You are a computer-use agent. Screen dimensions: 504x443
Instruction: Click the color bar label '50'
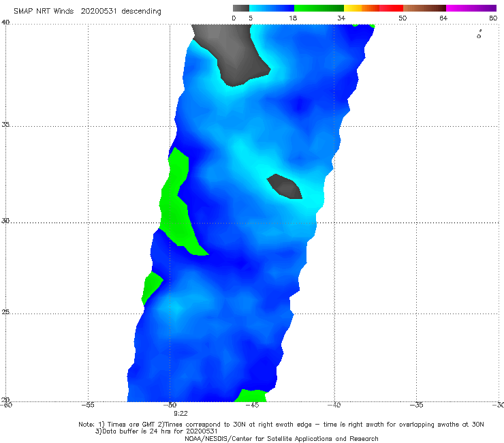(403, 18)
